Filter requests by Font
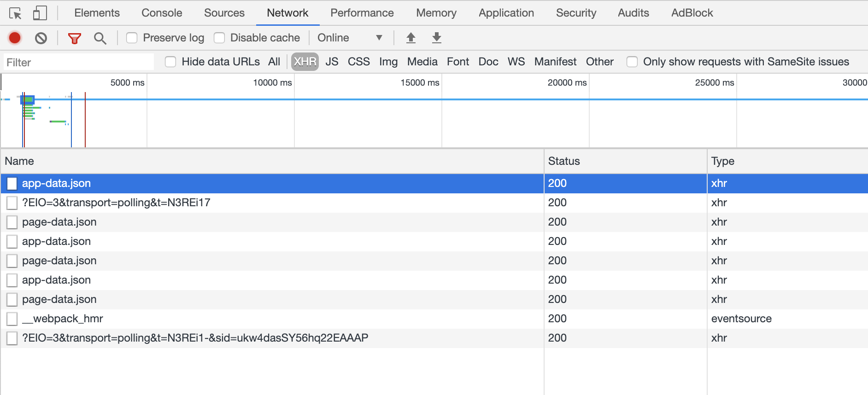This screenshot has height=395, width=868. click(458, 62)
